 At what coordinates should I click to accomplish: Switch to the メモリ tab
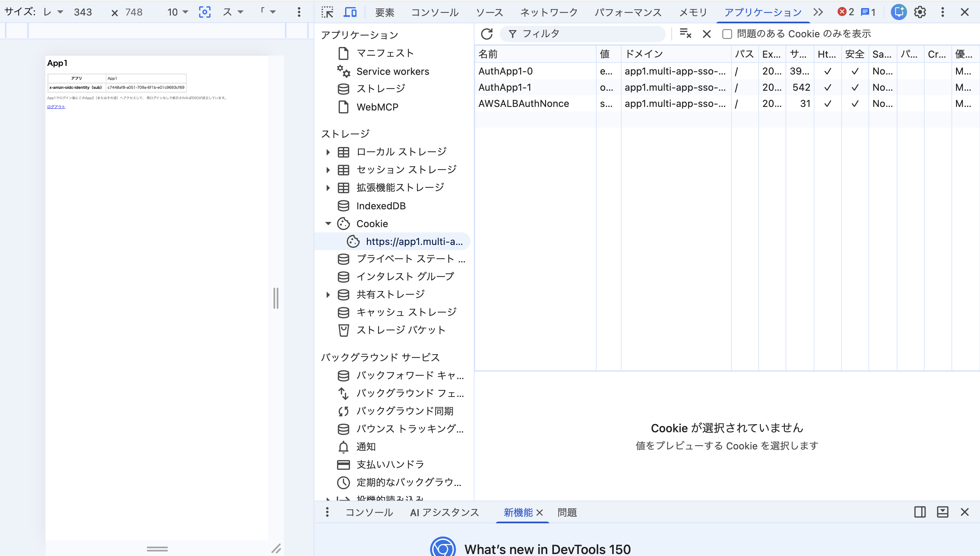click(693, 12)
